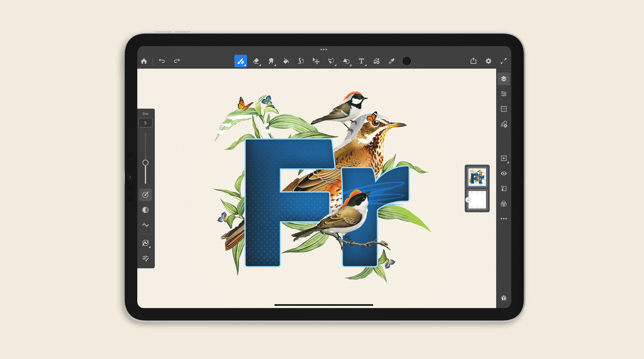The height and width of the screenshot is (359, 644).
Task: Toggle the Layers panel
Action: coord(504,79)
